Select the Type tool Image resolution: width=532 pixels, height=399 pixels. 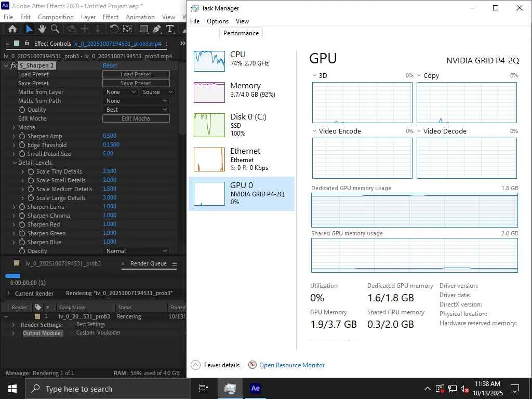(x=170, y=29)
